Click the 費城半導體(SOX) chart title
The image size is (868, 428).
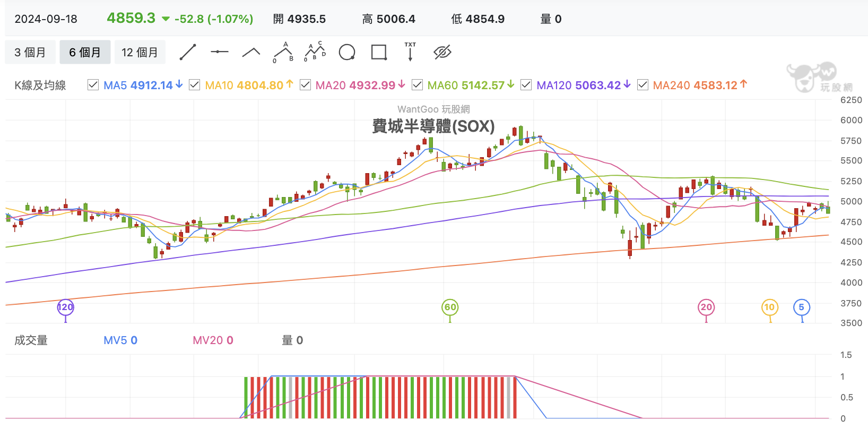click(x=433, y=126)
